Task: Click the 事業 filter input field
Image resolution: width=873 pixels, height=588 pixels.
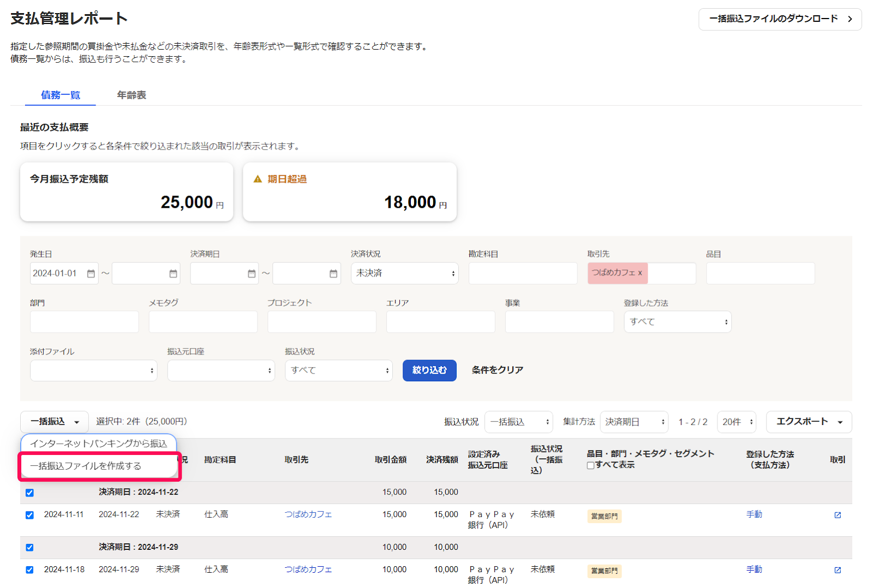Action: coord(559,322)
